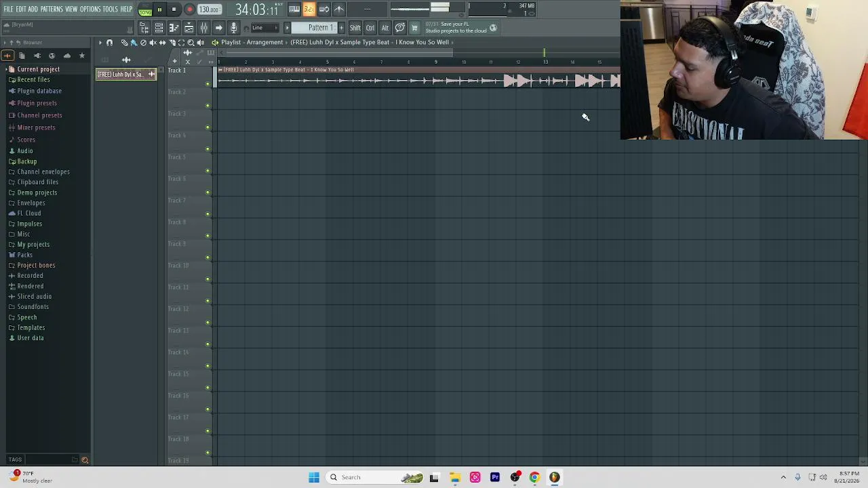Open the Piano Roll from toolbar
The height and width of the screenshot is (488, 868).
point(174,28)
